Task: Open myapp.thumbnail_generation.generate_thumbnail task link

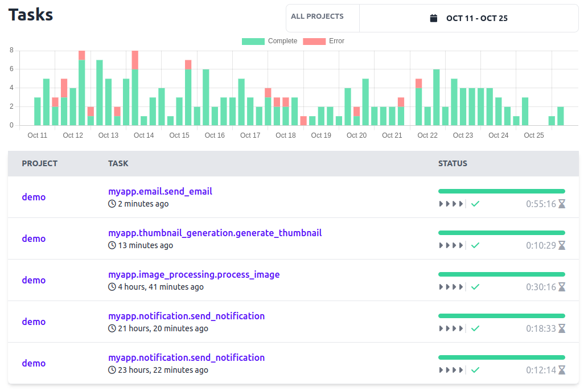Action: point(215,233)
